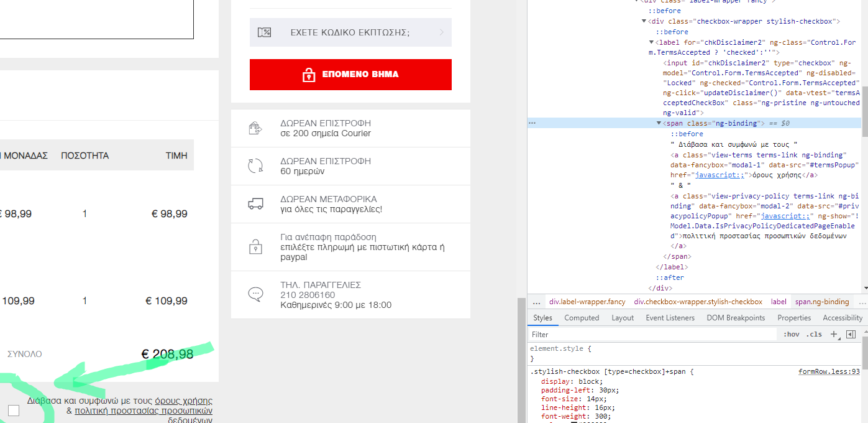
Task: Click the ΤΙΜΗ column header
Action: click(176, 156)
